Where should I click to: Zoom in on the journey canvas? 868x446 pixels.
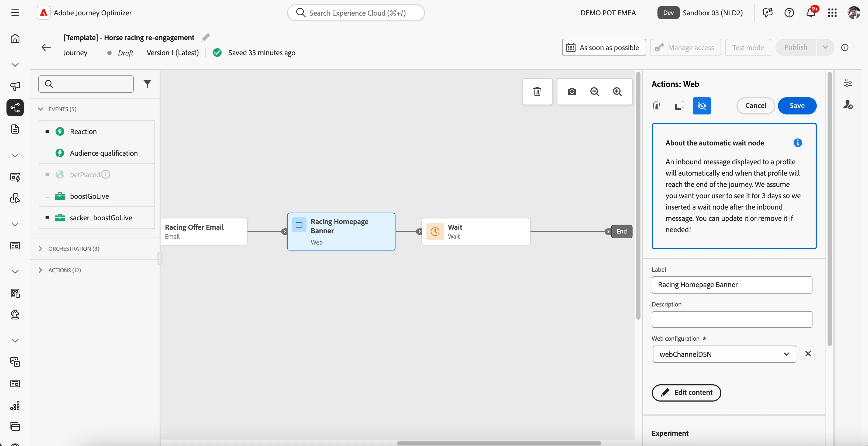click(617, 92)
